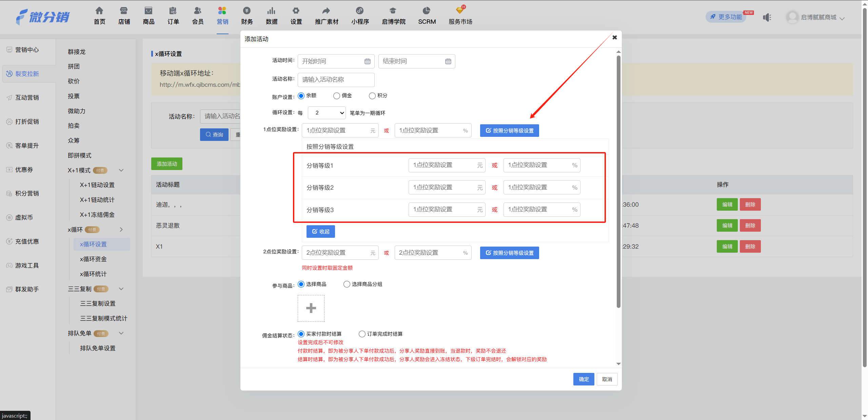Open the 商品 products icon
This screenshot has width=868, height=420.
click(149, 10)
